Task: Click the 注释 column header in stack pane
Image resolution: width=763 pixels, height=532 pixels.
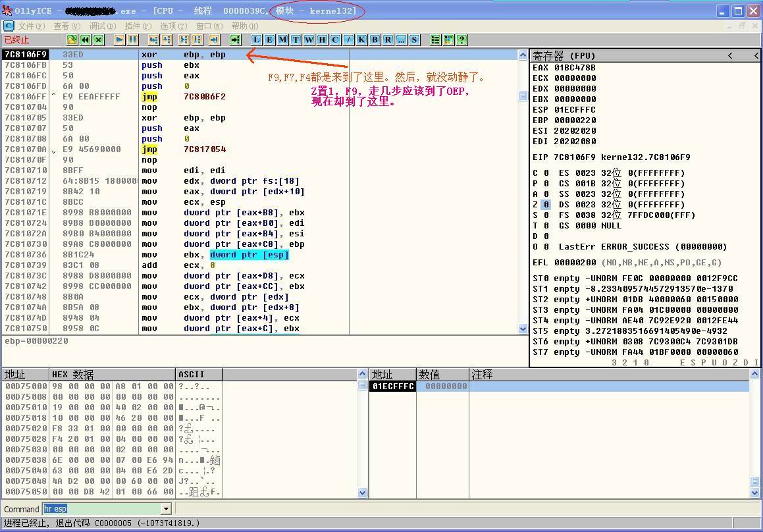Action: [x=482, y=375]
